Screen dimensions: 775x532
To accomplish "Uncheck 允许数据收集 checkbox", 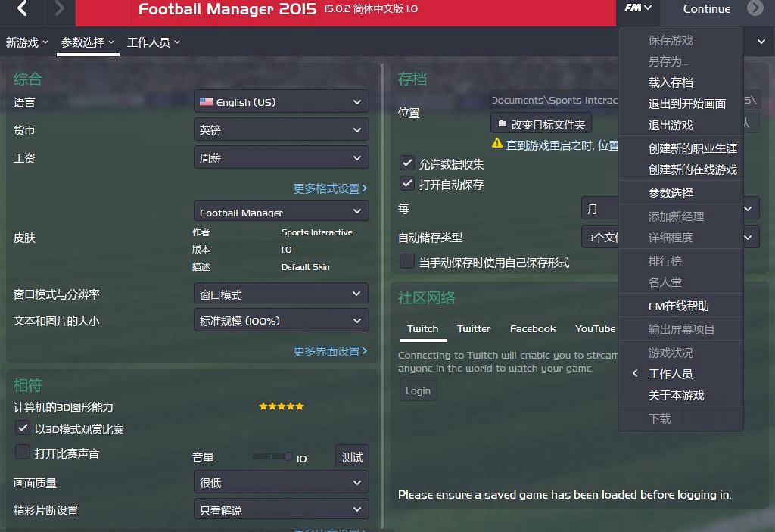I will point(406,163).
